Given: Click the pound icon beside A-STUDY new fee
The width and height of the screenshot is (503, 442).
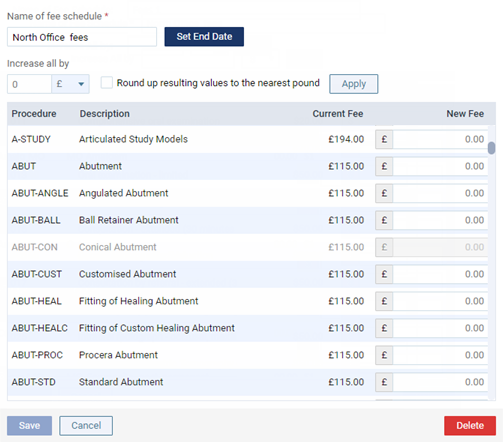Looking at the screenshot, I should [x=384, y=139].
